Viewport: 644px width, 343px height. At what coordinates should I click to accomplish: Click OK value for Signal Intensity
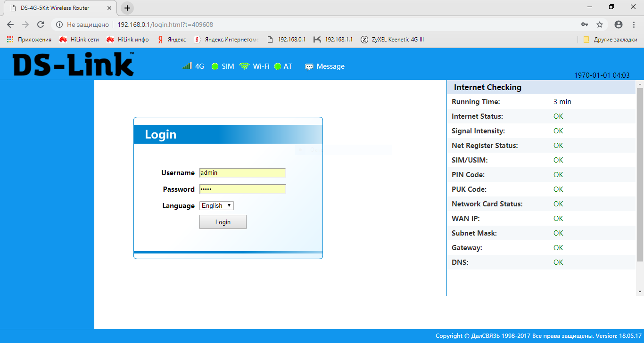558,131
